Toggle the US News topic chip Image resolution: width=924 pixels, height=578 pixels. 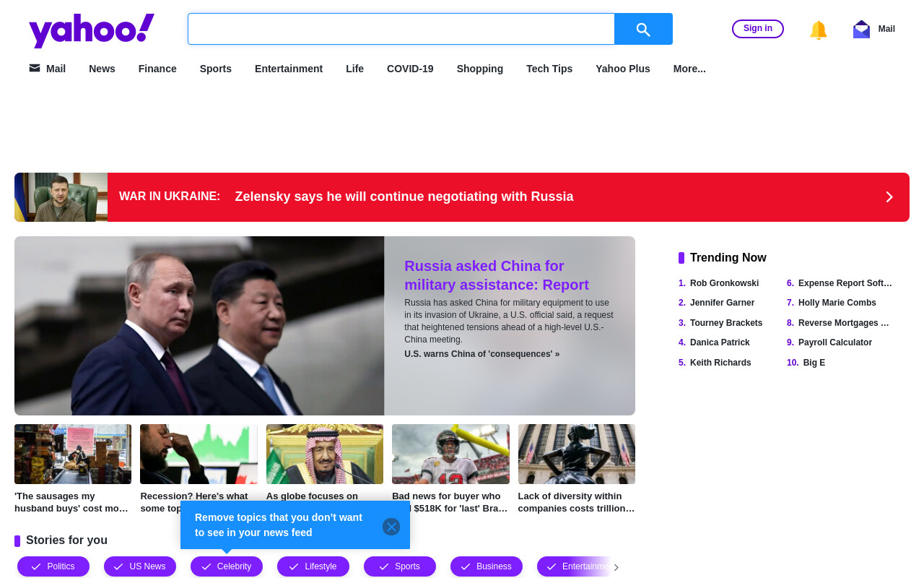point(140,566)
